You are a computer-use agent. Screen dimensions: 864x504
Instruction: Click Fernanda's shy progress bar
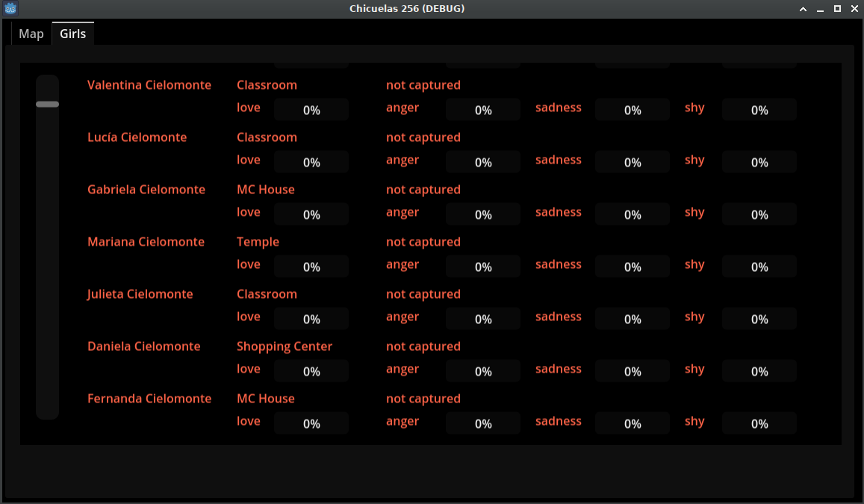click(759, 423)
